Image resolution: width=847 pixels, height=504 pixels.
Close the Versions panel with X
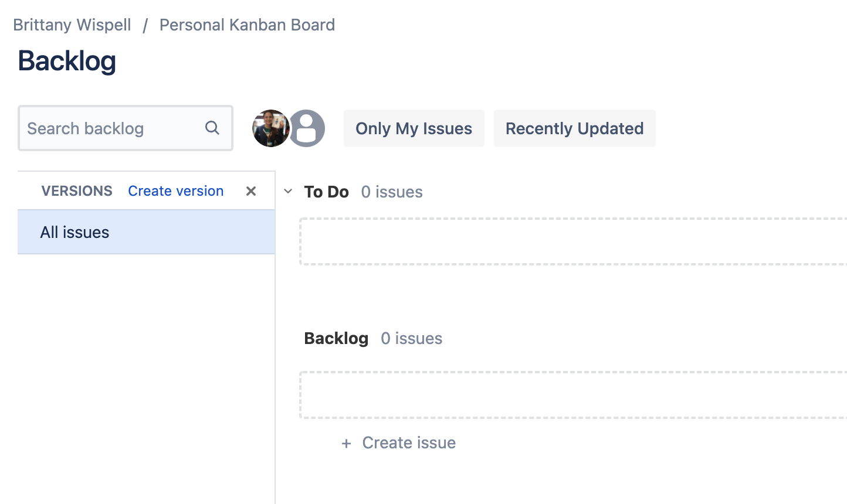[x=251, y=191]
